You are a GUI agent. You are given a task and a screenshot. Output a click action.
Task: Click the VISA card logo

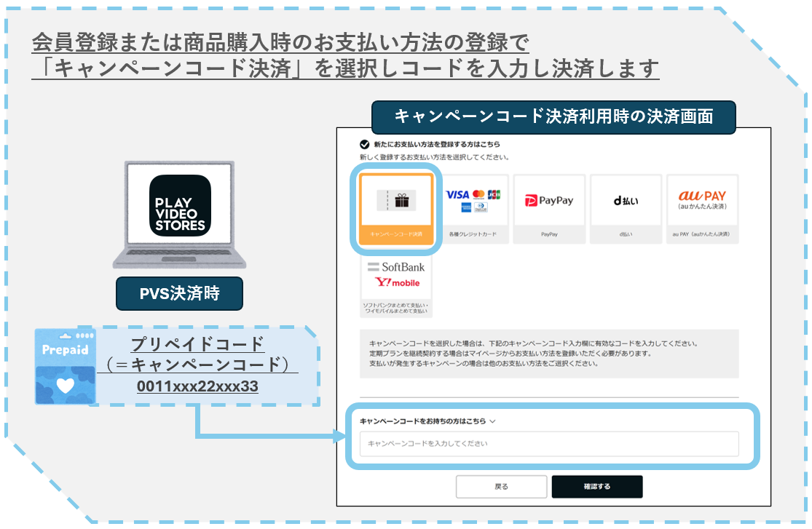pyautogui.click(x=457, y=195)
